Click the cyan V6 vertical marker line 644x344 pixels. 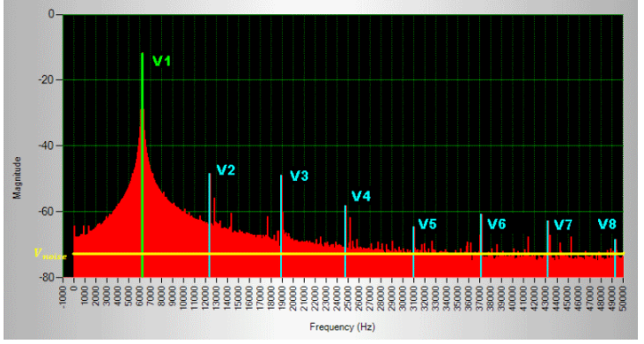point(481,246)
